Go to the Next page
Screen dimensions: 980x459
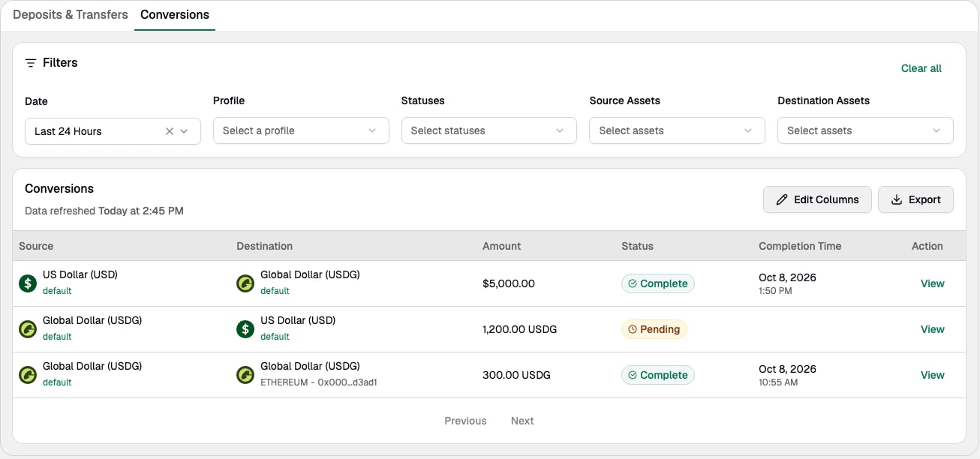(522, 421)
